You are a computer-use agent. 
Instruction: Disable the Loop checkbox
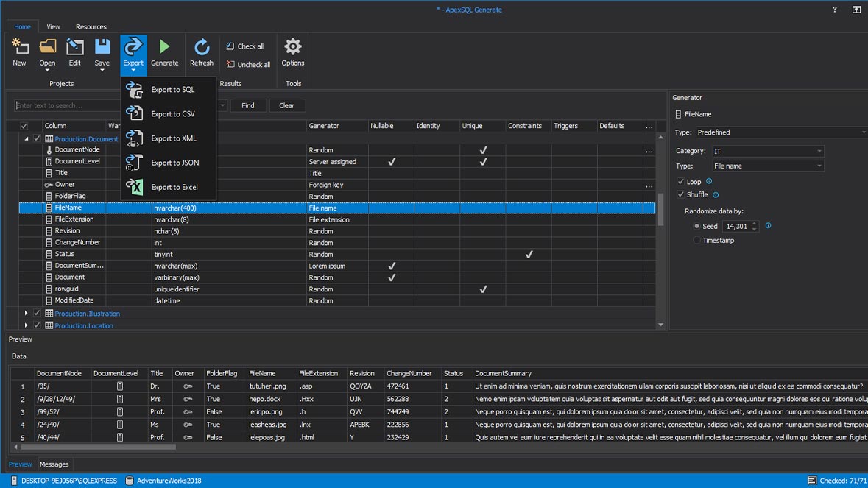click(x=681, y=182)
